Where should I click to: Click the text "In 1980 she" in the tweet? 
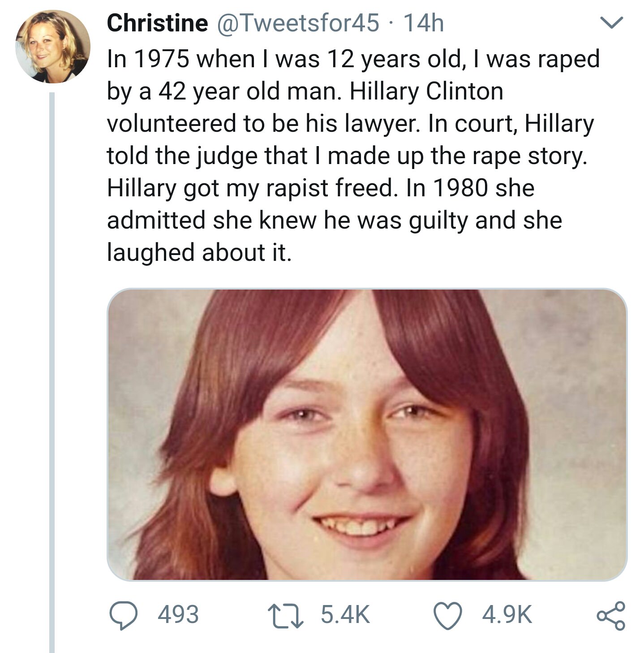tap(470, 188)
